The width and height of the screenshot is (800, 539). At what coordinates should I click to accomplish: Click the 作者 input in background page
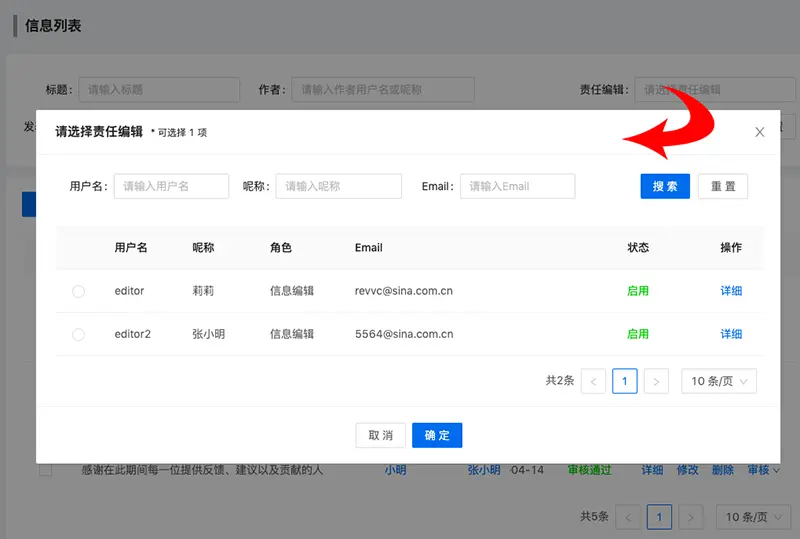(x=383, y=90)
